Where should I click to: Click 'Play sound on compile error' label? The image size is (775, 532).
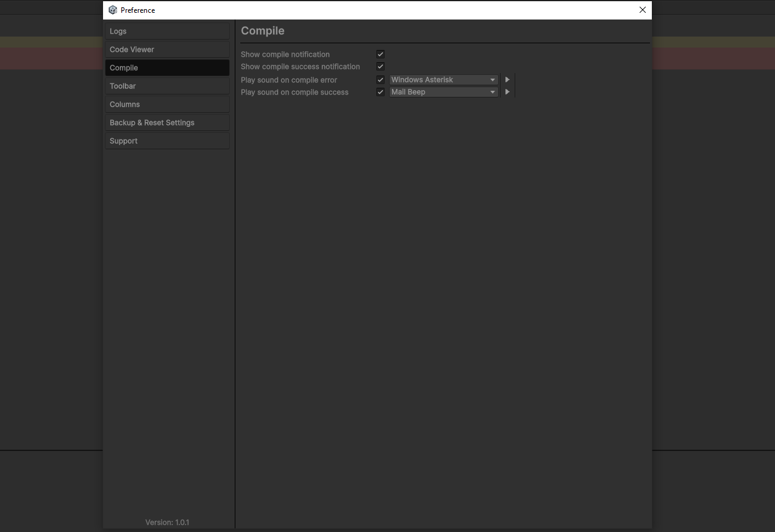tap(289, 80)
